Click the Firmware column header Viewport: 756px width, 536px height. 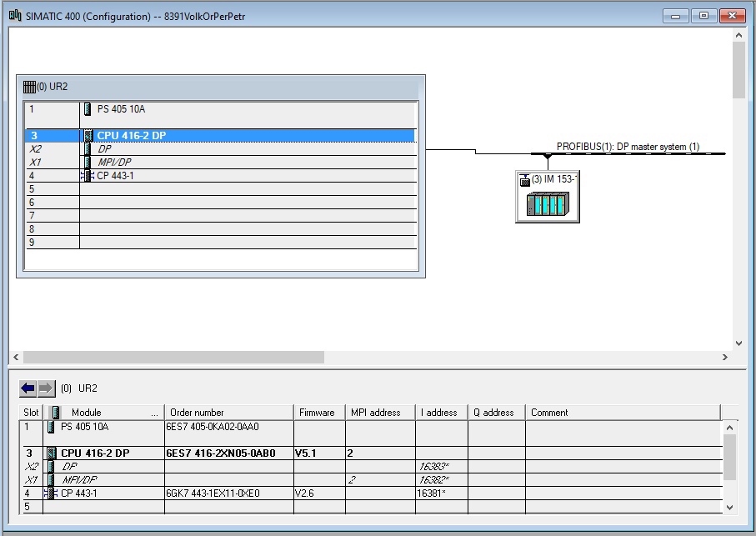pyautogui.click(x=319, y=413)
